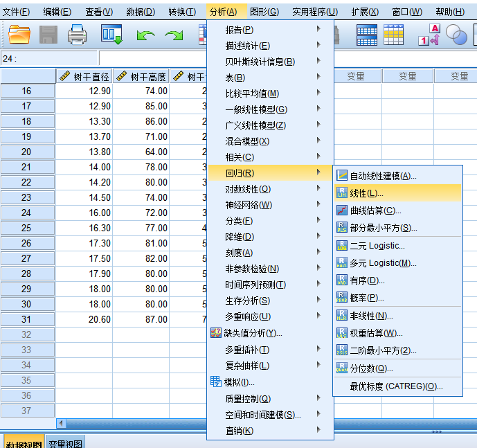Click the 树干直径 column header
The image size is (477, 448).
(x=84, y=76)
